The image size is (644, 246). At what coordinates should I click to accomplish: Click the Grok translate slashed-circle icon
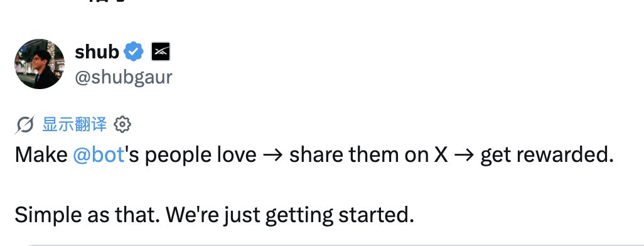pos(24,124)
